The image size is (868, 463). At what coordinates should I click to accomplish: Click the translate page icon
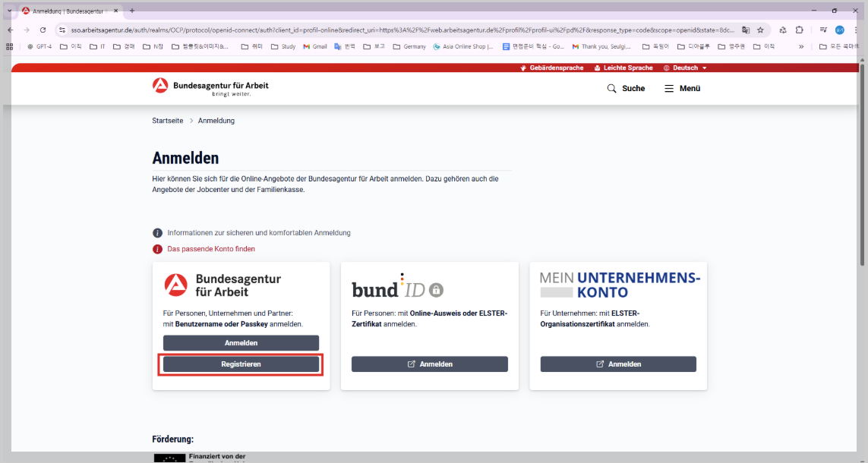click(x=746, y=30)
